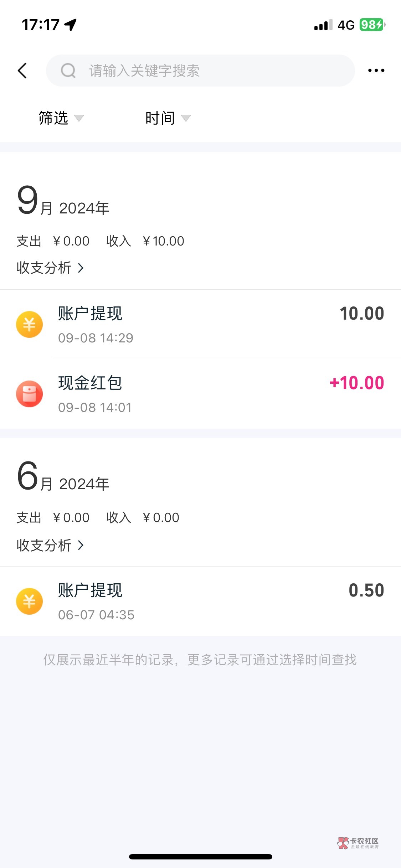Tap the red envelope icon for 现金红包
Viewport: 401px width, 868px height.
click(30, 394)
